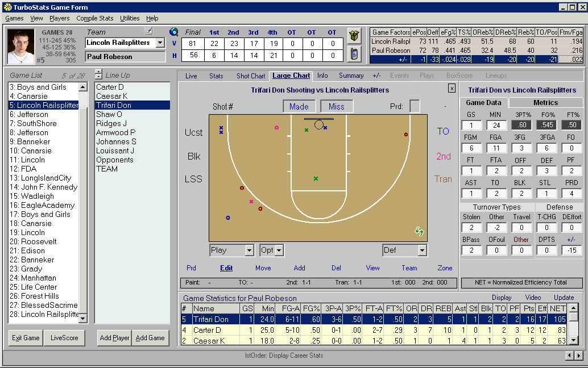Switch to the Summary tab
This screenshot has height=368, width=588.
[351, 75]
